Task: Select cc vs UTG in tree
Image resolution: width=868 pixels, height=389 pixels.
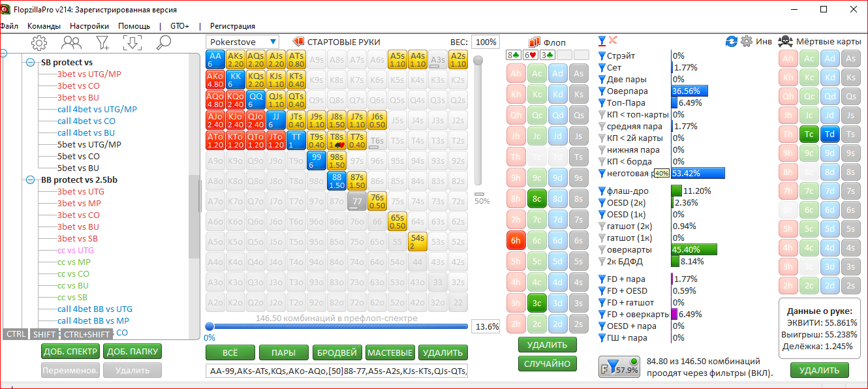Action: [x=76, y=250]
